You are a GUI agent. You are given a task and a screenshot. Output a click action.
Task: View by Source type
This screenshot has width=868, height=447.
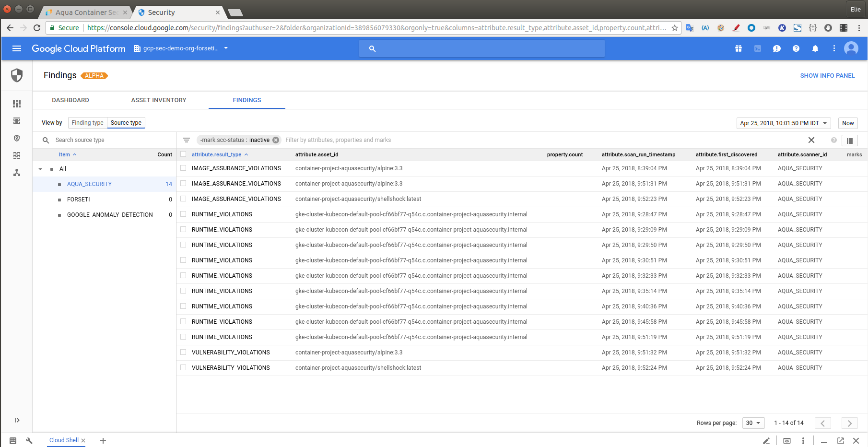126,123
